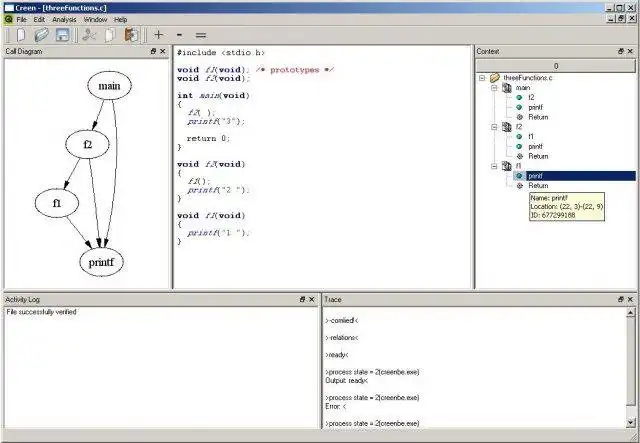Screen dimensions: 640x443
Task: Click the main node in Call Diagram
Action: [109, 86]
